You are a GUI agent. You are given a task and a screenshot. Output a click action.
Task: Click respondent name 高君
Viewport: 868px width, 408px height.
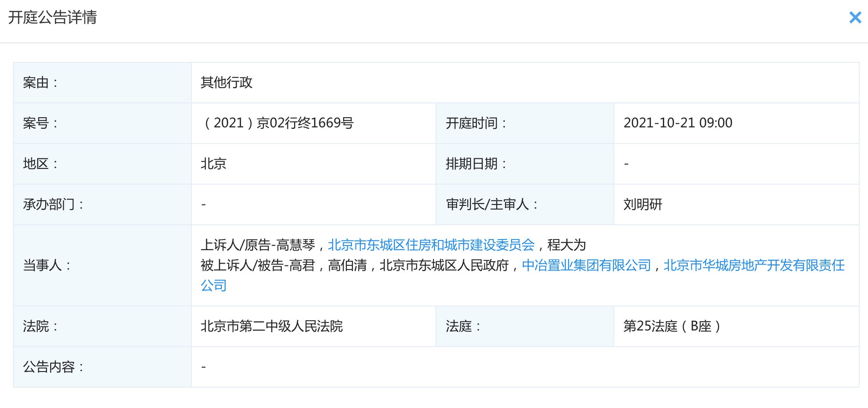click(x=302, y=265)
